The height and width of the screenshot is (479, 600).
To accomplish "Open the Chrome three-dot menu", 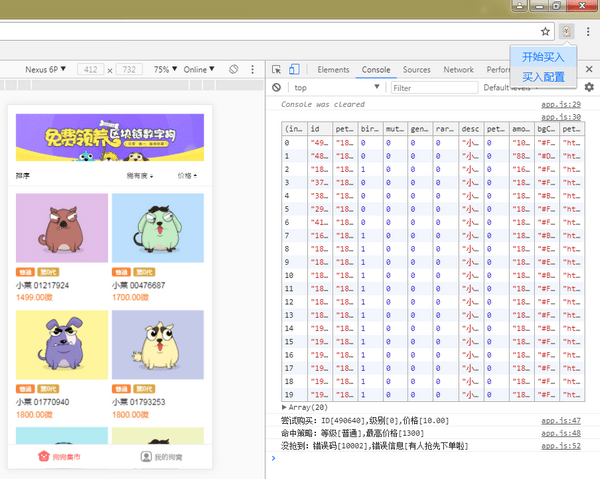I will click(588, 31).
